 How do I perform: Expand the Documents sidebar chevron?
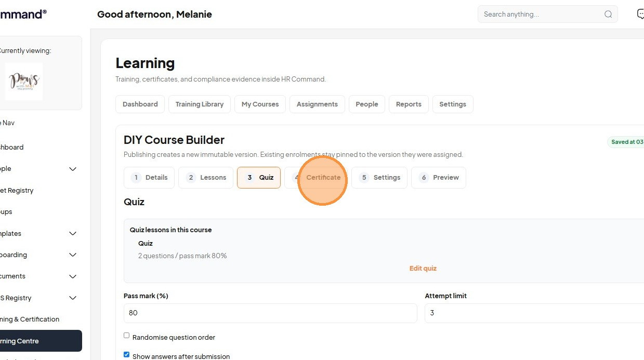(x=73, y=276)
